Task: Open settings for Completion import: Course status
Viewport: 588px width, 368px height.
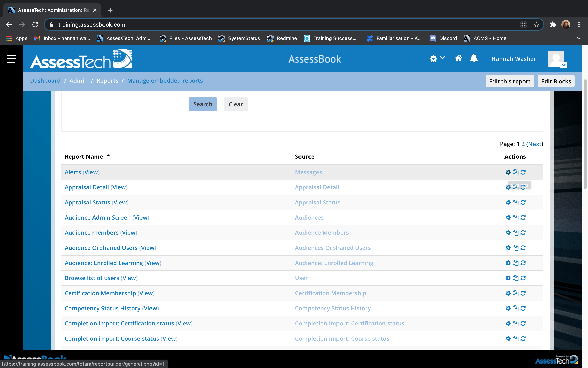Action: click(508, 338)
